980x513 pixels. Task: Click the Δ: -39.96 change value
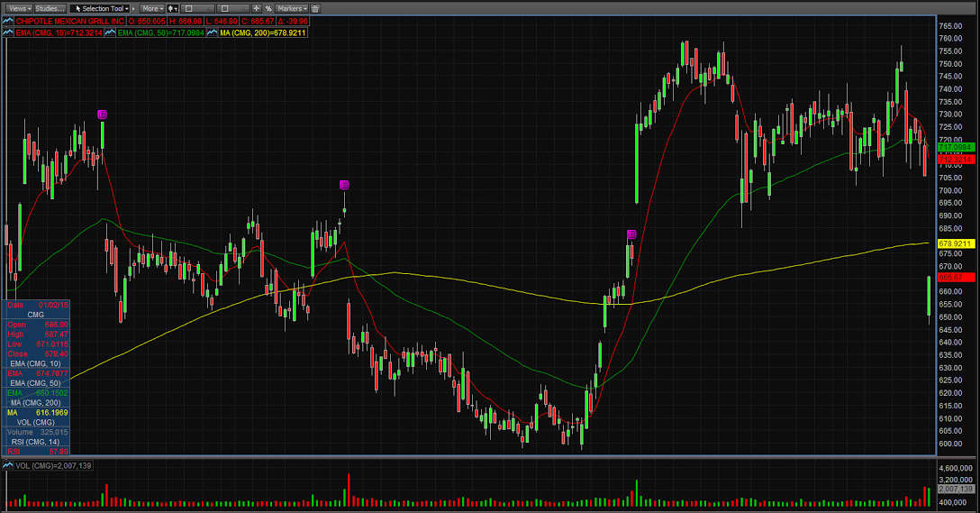[x=293, y=21]
